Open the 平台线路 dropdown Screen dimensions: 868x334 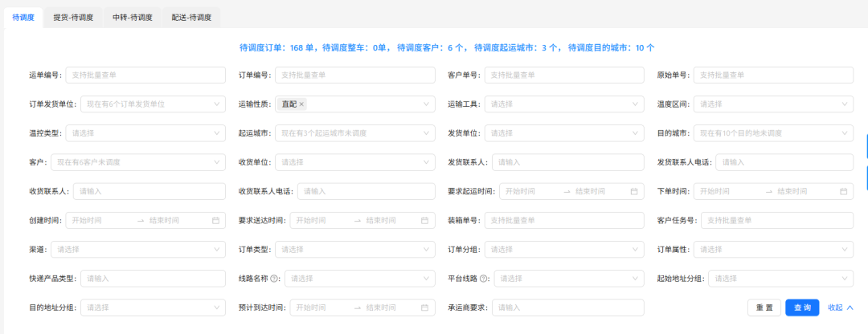tap(569, 279)
